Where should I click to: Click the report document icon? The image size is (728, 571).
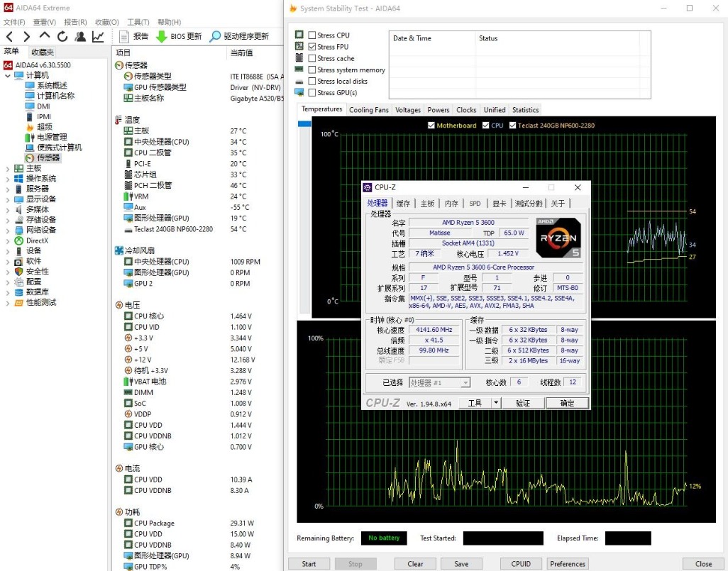[x=124, y=36]
